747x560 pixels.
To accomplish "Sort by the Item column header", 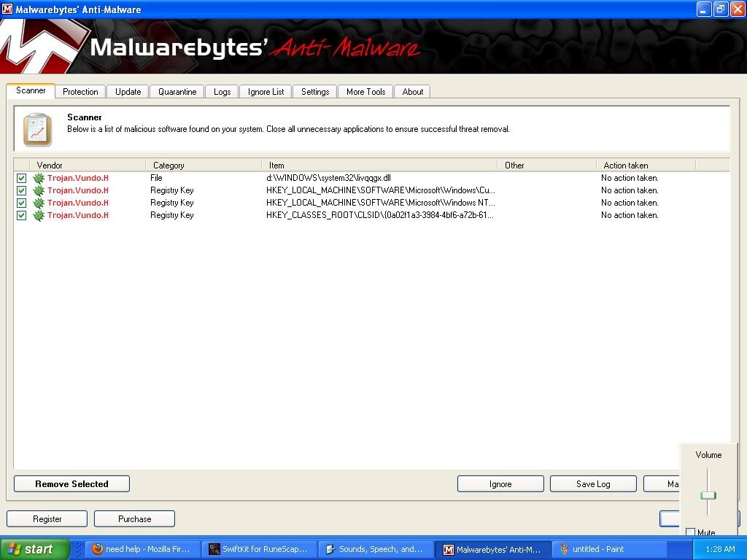I will pos(379,166).
